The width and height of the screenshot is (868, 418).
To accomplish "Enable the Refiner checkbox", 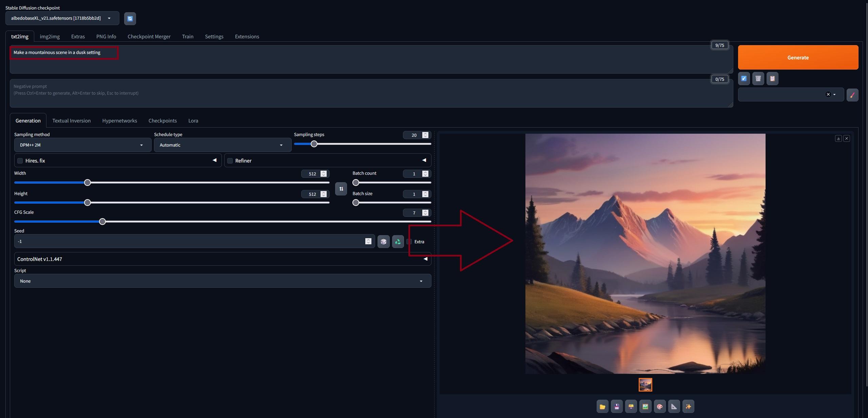I will pos(230,161).
